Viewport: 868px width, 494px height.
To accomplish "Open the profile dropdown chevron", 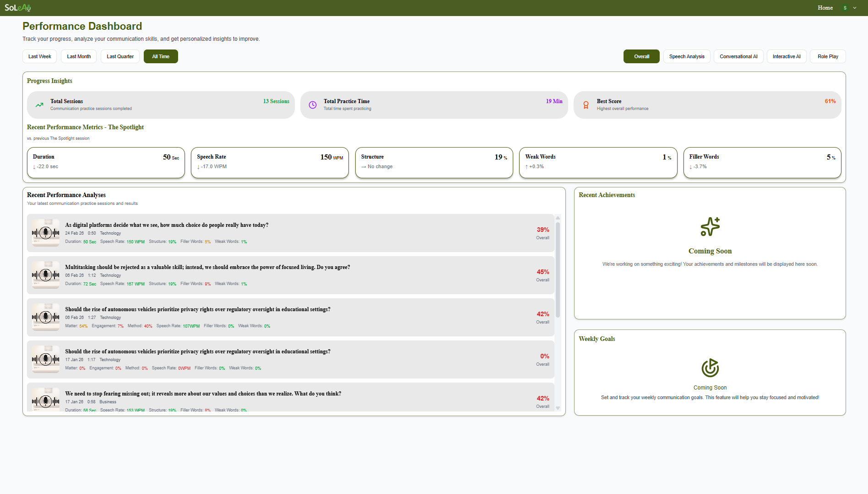I will tap(855, 7).
